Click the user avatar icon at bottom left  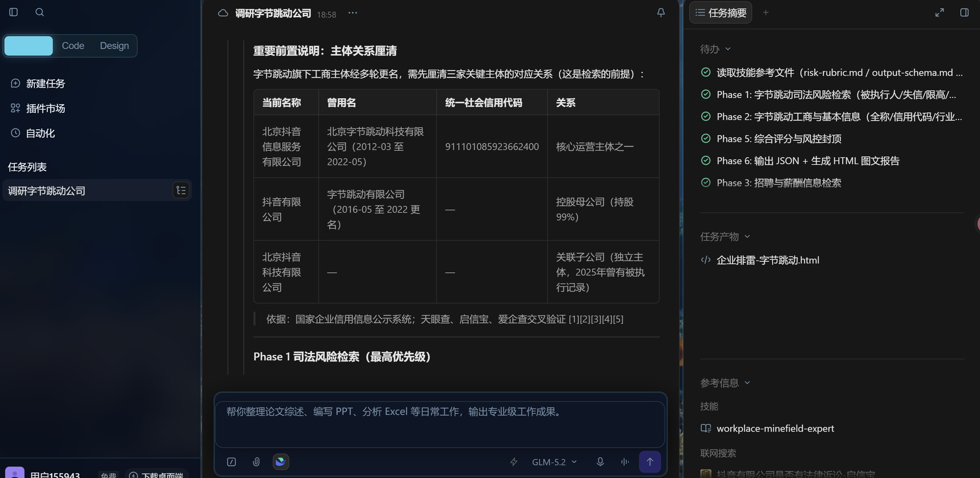(x=14, y=473)
